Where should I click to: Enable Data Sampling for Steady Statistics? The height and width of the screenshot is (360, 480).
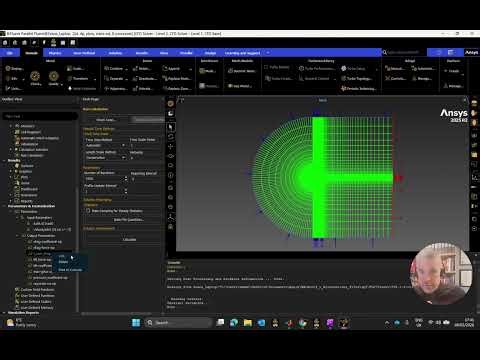click(88, 211)
